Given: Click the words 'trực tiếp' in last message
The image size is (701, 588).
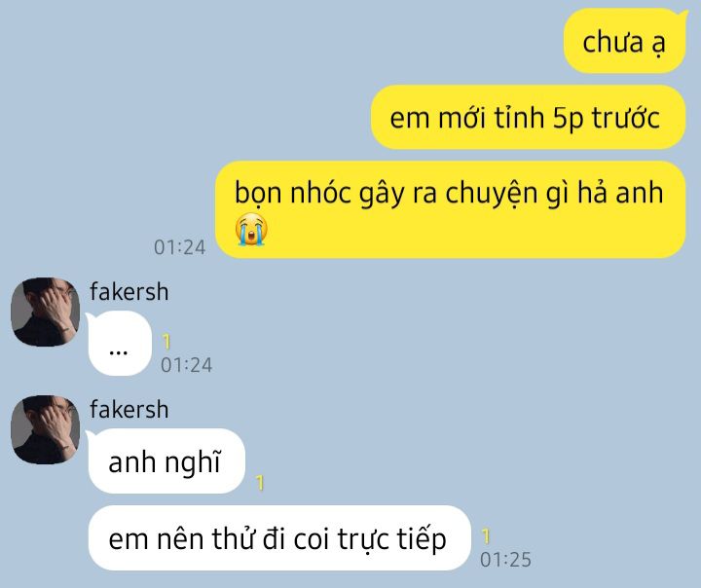Looking at the screenshot, I should coord(391,539).
